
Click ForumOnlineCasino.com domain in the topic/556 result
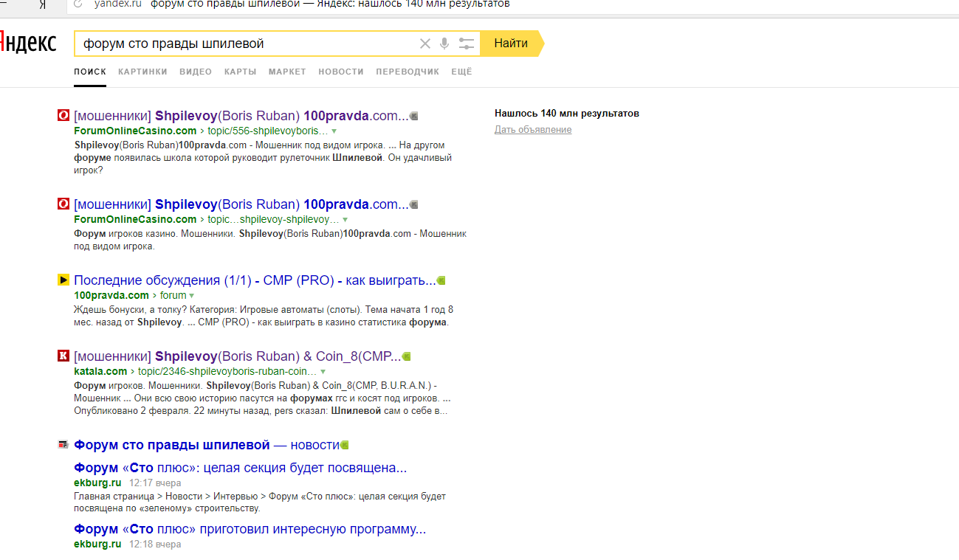(x=135, y=131)
